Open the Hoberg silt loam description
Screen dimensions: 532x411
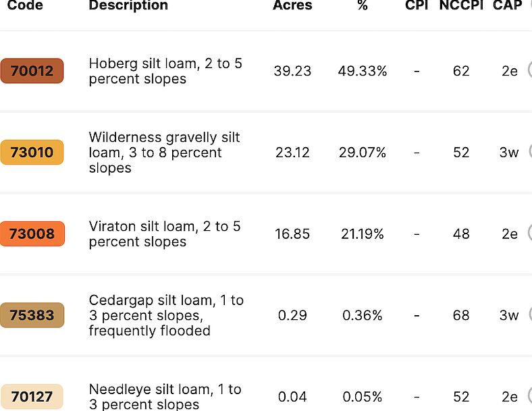coord(165,71)
